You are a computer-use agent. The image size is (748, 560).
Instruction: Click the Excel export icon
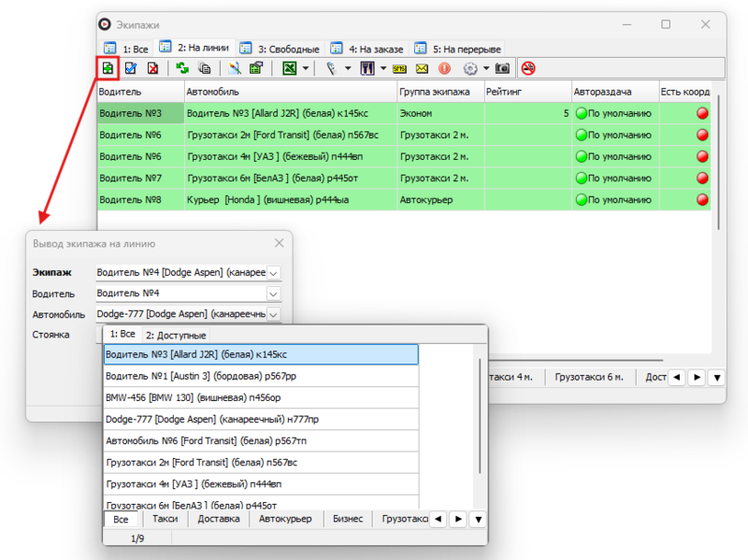pyautogui.click(x=290, y=68)
